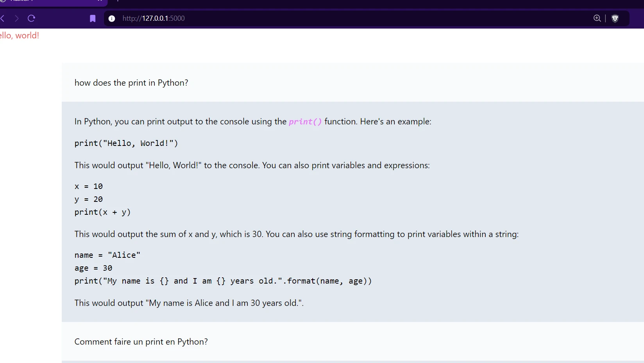Click the browser back arrow

point(3,18)
